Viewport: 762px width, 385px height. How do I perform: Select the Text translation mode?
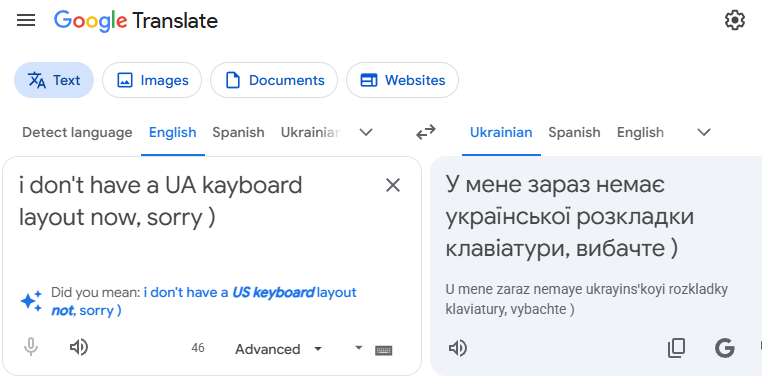(x=54, y=80)
